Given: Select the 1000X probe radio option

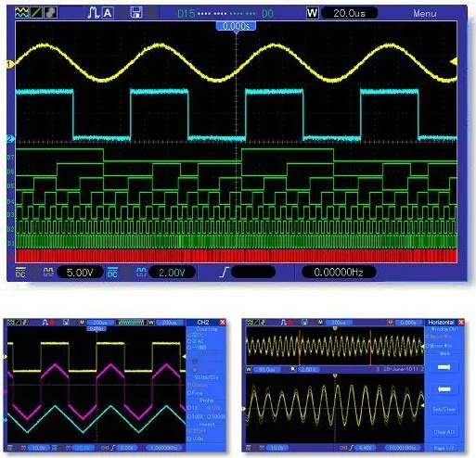Looking at the screenshot, I should (x=216, y=416).
